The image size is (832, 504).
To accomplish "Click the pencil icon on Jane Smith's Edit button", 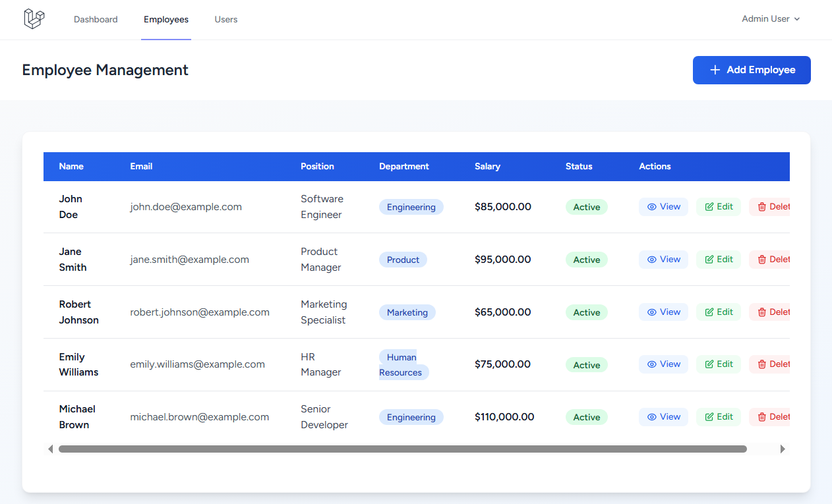I will click(x=710, y=259).
